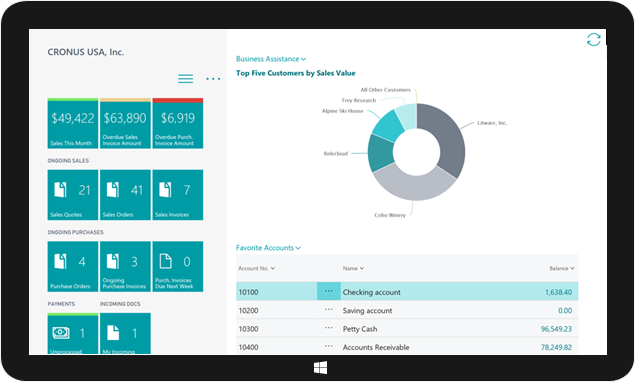The height and width of the screenshot is (382, 635).
Task: Open the Sales Invoices tile
Action: coord(178,195)
